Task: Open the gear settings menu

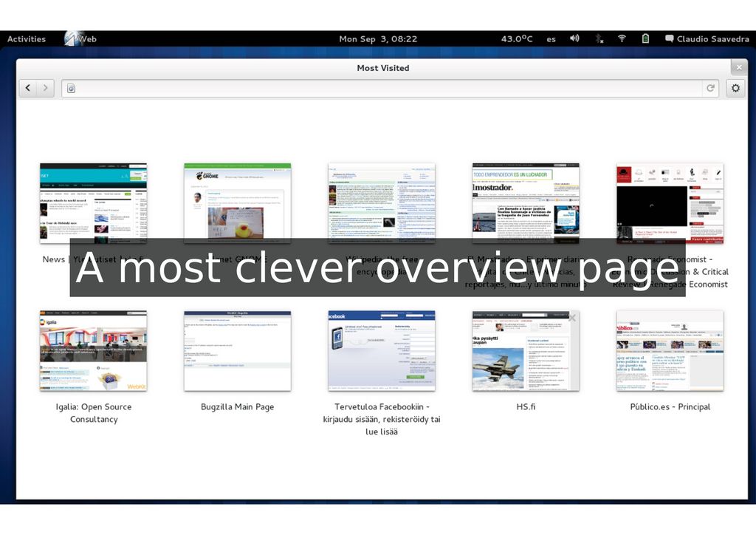Action: pyautogui.click(x=735, y=89)
